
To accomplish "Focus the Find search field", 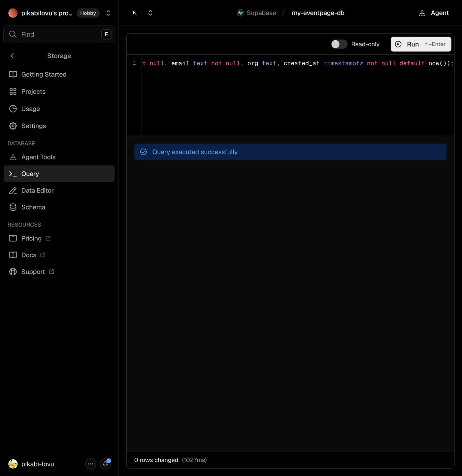I will [x=59, y=34].
